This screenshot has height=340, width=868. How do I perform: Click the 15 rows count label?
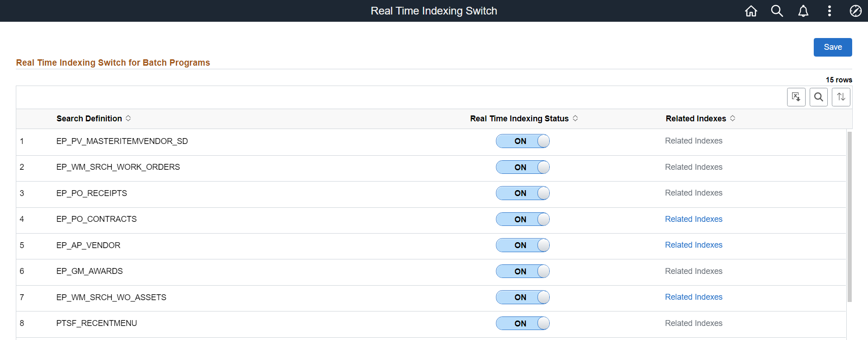[x=839, y=80]
